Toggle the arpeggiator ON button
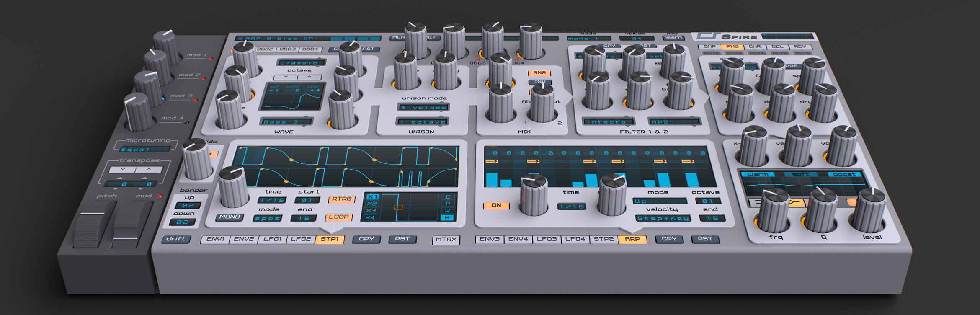Screen dimensions: 980x315 (x=496, y=205)
